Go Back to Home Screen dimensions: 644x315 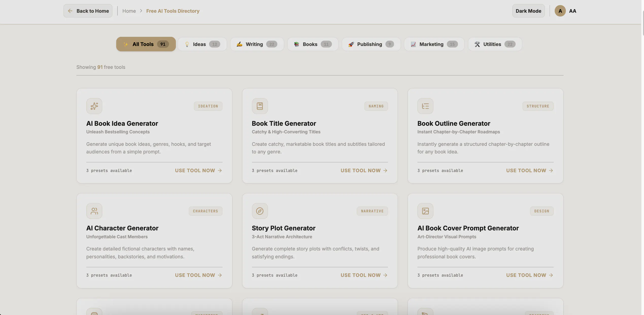point(88,11)
